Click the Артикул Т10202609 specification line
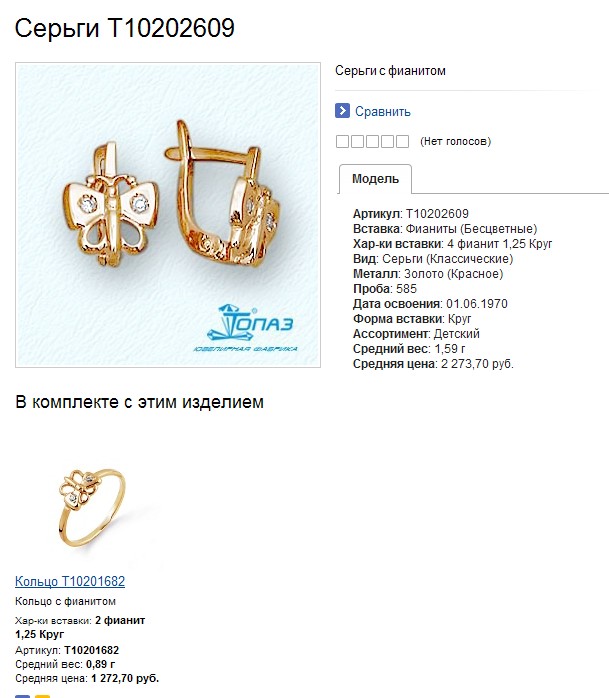The height and width of the screenshot is (698, 609). click(410, 214)
